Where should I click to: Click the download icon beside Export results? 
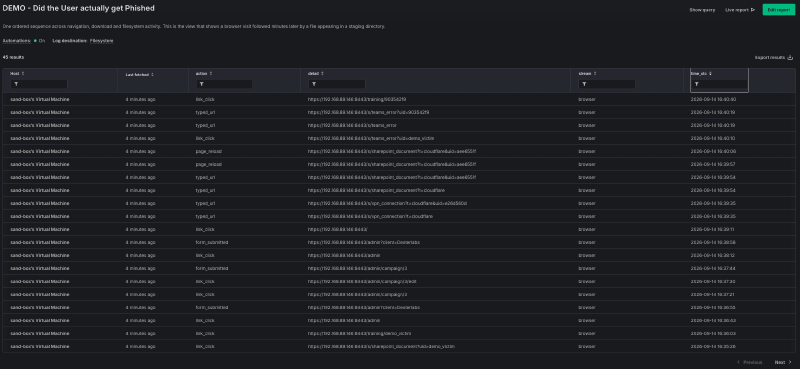790,58
